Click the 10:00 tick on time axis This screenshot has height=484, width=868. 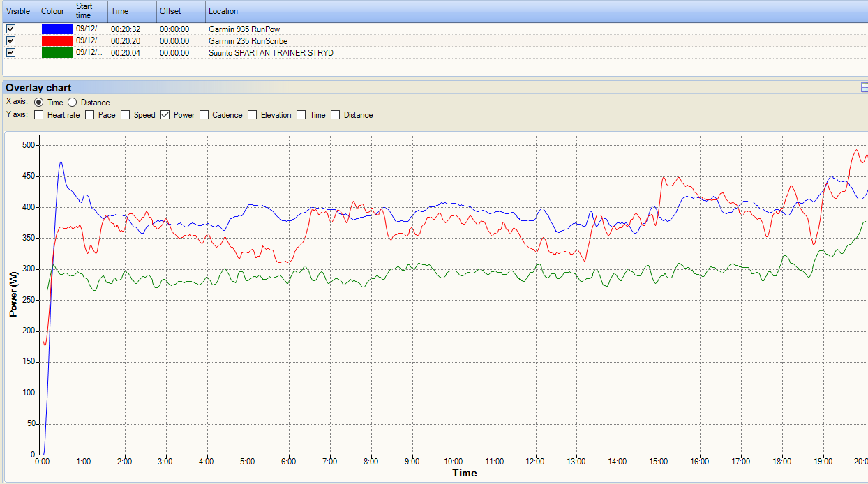[453, 461]
